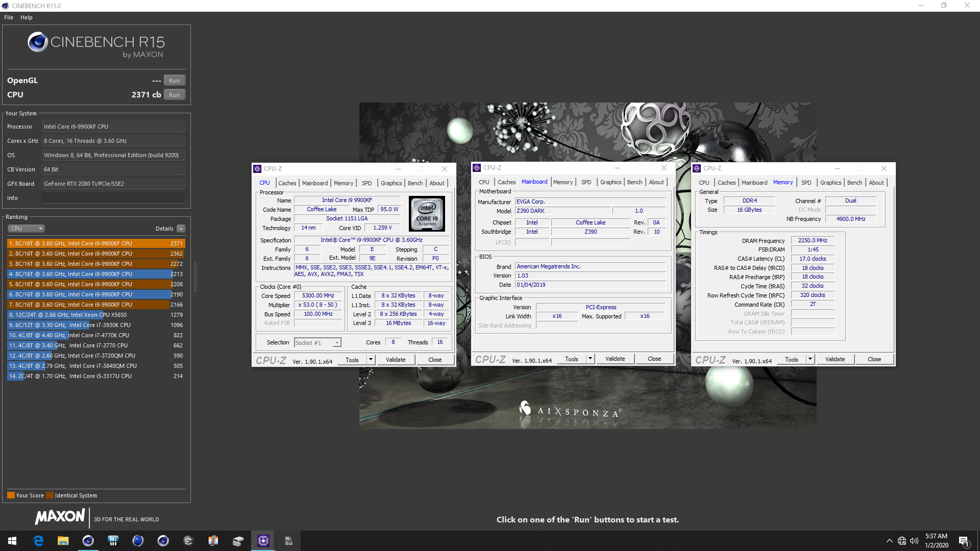This screenshot has width=980, height=551.
Task: Open About tab in Memory CPU-Z window
Action: (876, 183)
